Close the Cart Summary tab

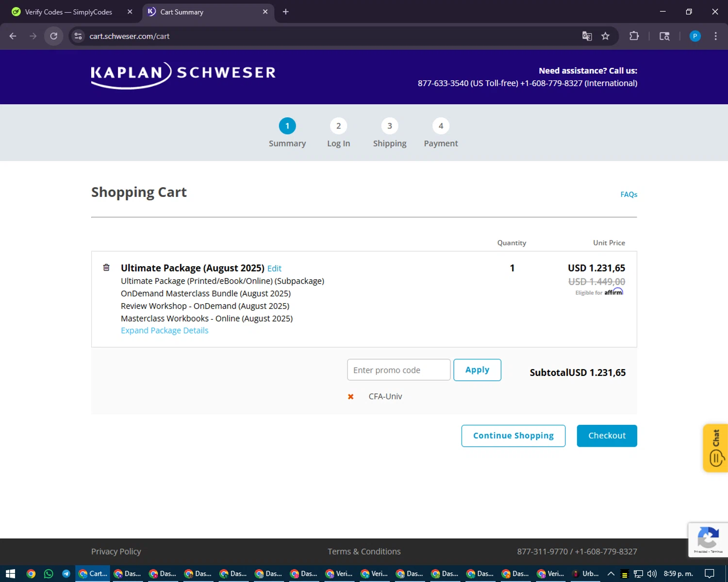pos(265,12)
